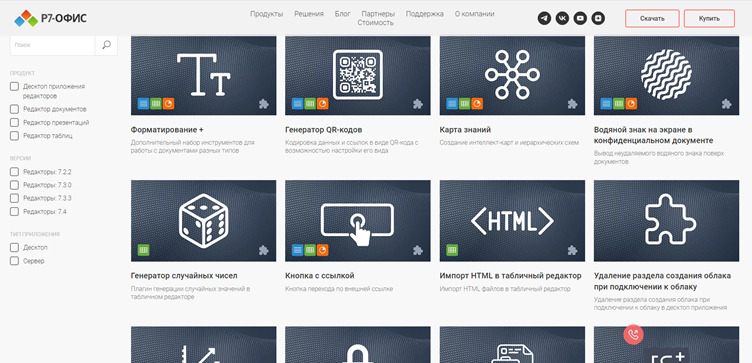
Task: Click the watermark plugin wavy circle image
Action: click(x=666, y=75)
